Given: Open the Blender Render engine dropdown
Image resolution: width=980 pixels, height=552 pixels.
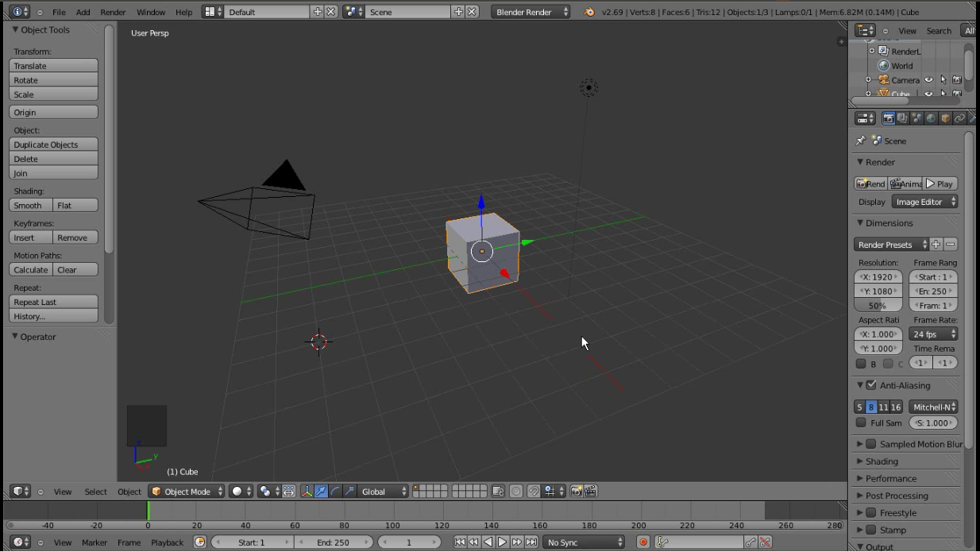Looking at the screenshot, I should [531, 12].
